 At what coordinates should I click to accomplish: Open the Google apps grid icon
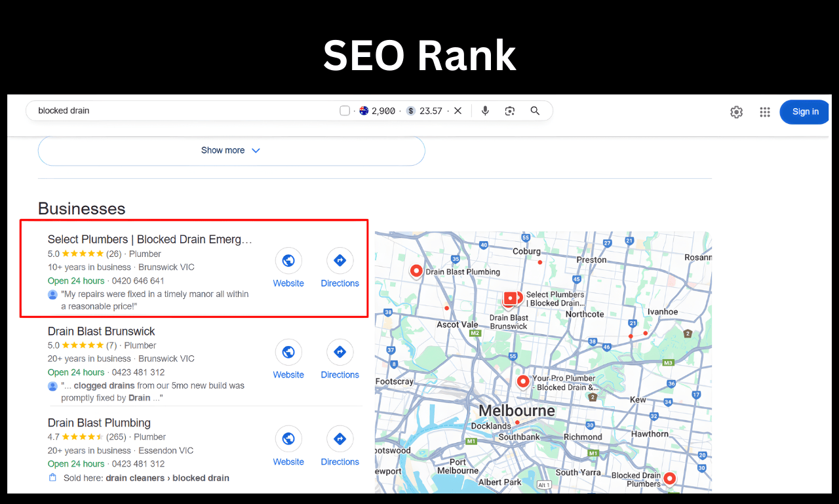[x=764, y=112]
